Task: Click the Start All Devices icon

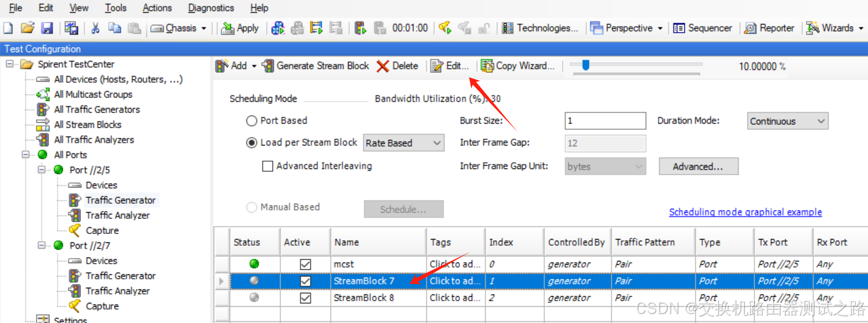Action: (x=278, y=28)
